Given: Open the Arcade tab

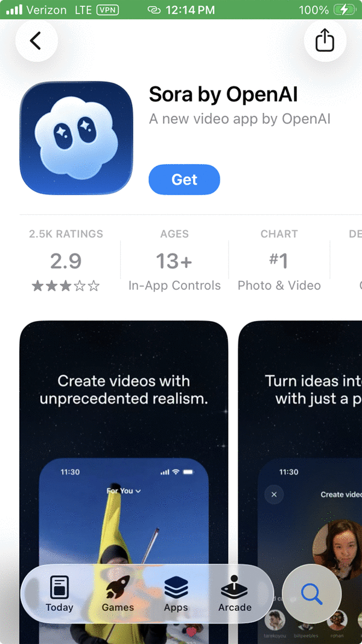Looking at the screenshot, I should (235, 593).
